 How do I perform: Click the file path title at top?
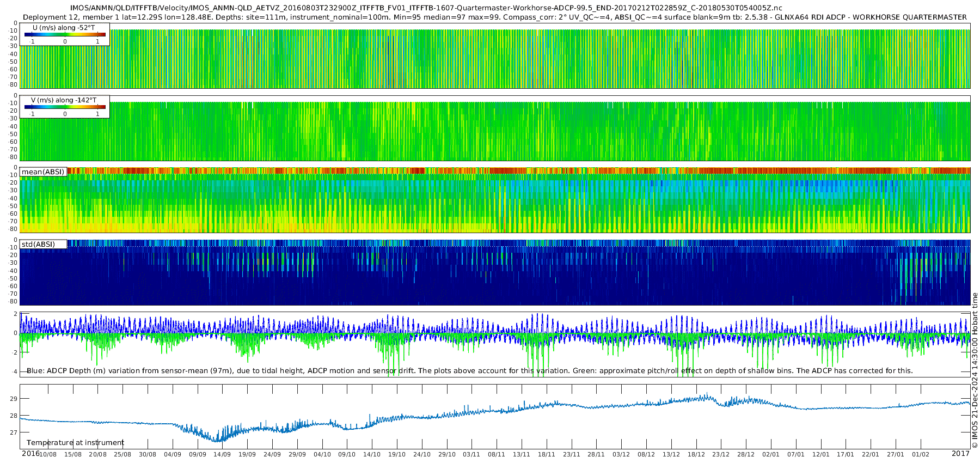pos(426,8)
